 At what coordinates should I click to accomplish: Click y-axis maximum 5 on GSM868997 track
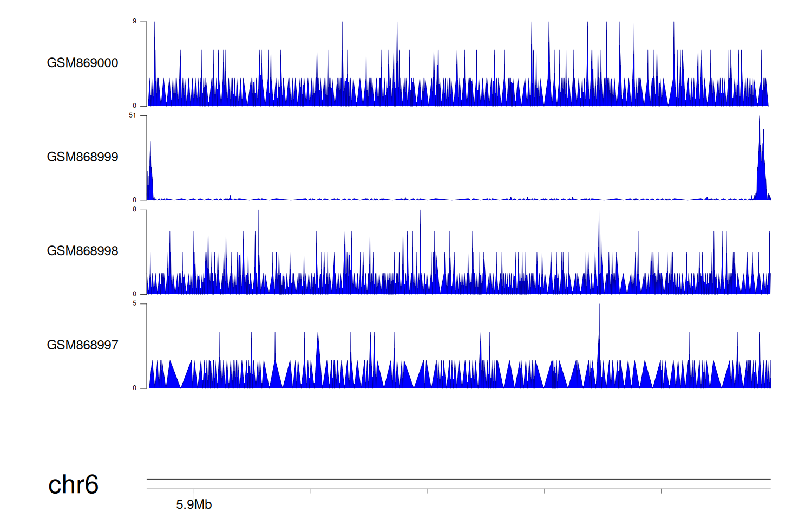pyautogui.click(x=134, y=303)
